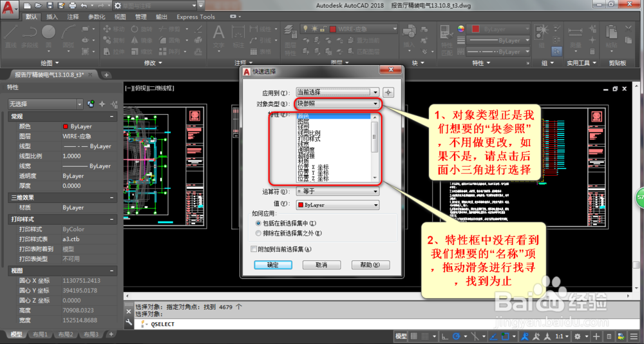Collapse the 常规 section in Properties palette

pos(111,117)
